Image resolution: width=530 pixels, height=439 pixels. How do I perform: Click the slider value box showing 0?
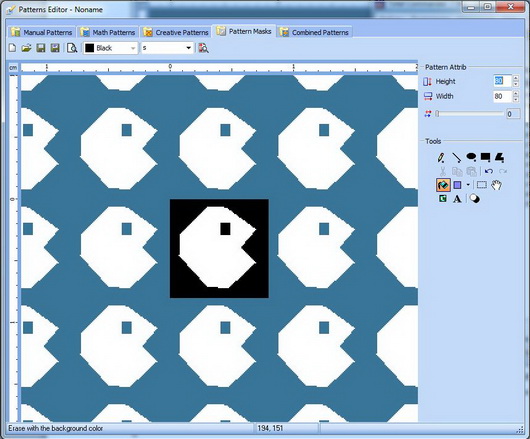coord(512,114)
